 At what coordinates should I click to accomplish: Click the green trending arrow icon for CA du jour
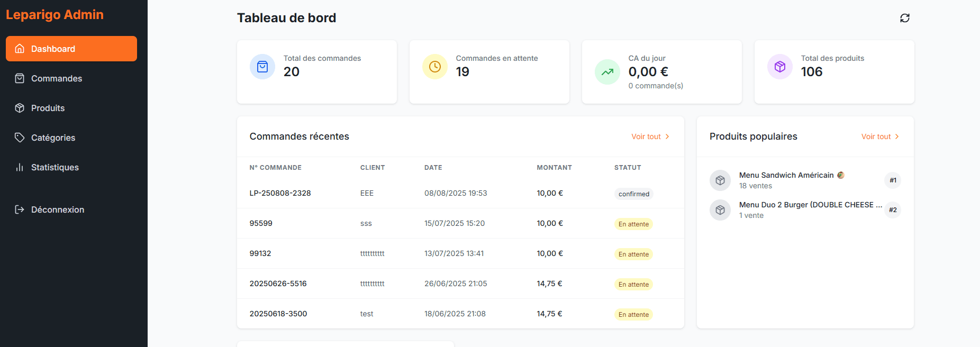tap(607, 72)
